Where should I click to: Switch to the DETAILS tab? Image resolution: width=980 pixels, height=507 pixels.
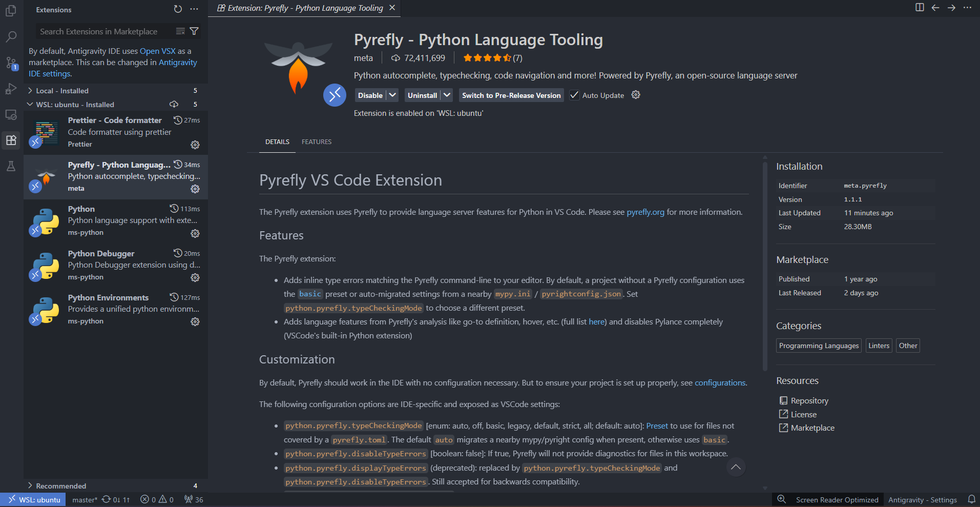[277, 142]
